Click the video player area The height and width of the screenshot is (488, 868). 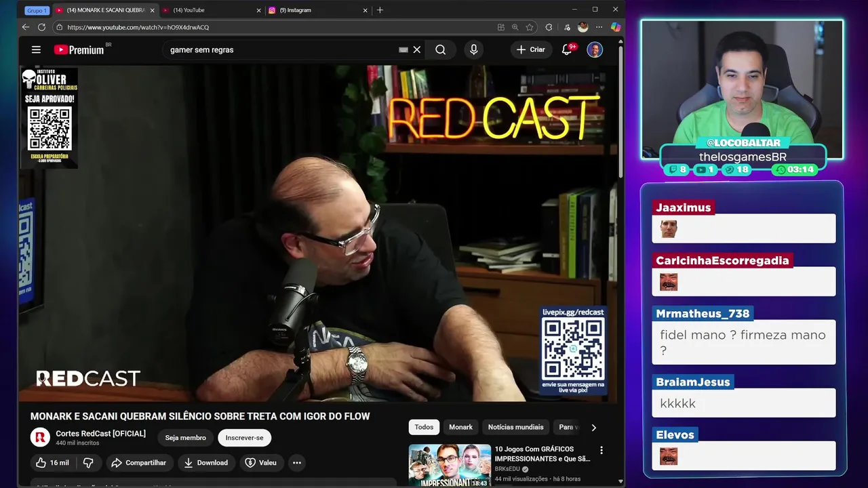click(x=319, y=233)
